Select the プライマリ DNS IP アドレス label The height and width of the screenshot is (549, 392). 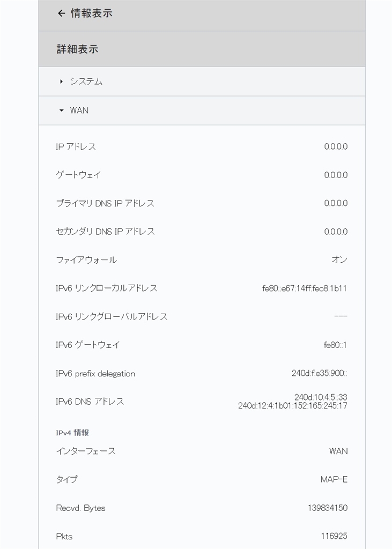pyautogui.click(x=105, y=203)
